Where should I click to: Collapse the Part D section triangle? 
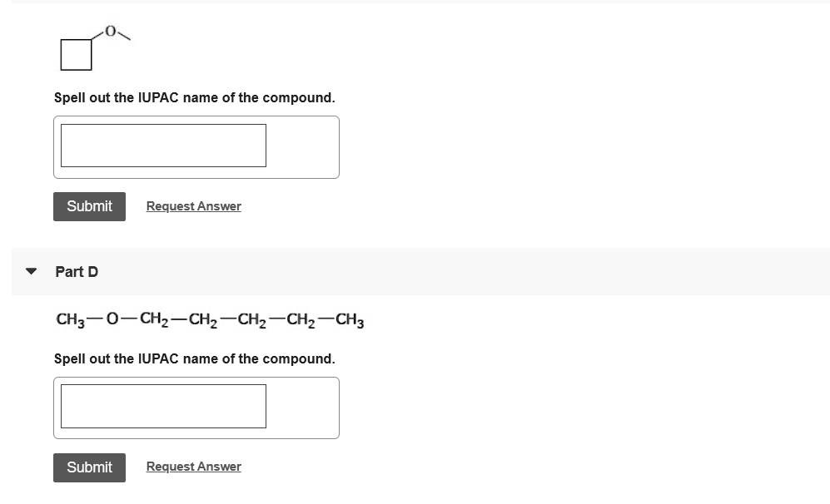pyautogui.click(x=30, y=271)
